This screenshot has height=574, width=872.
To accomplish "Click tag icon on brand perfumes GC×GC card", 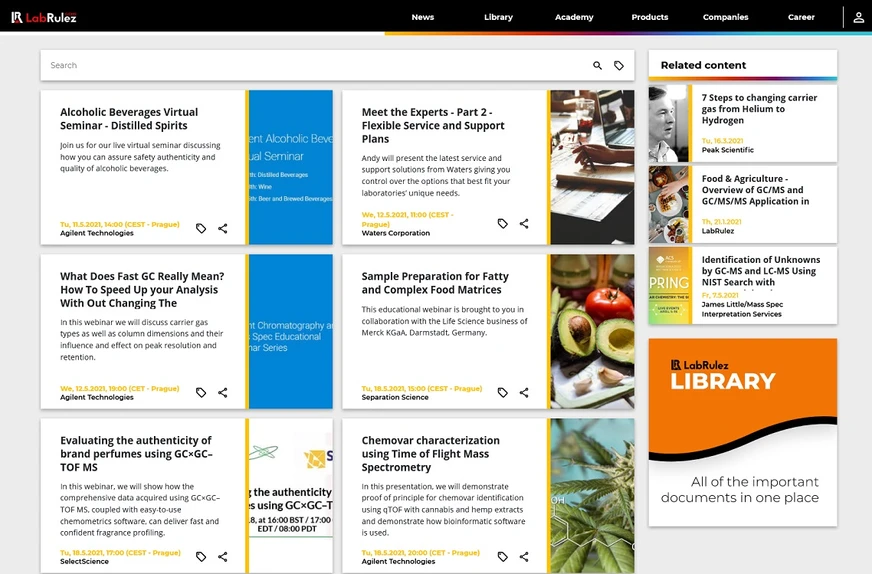I will tap(201, 557).
